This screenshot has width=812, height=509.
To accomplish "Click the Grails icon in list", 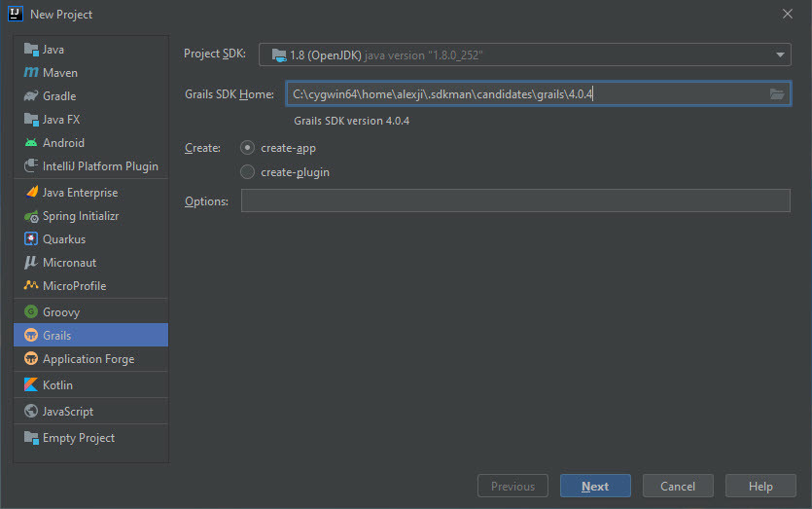I will pyautogui.click(x=31, y=336).
